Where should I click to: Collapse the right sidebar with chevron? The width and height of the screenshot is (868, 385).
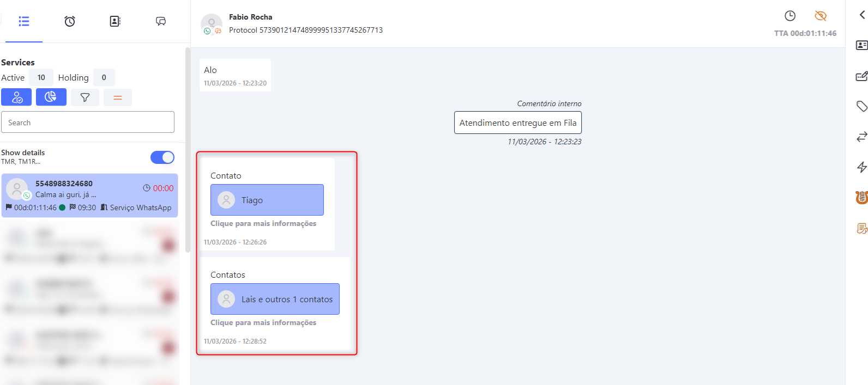(x=862, y=15)
